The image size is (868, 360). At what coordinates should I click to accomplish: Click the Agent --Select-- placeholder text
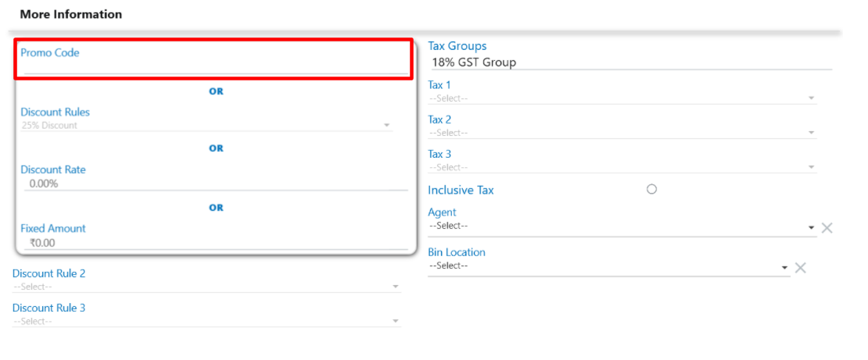[448, 226]
